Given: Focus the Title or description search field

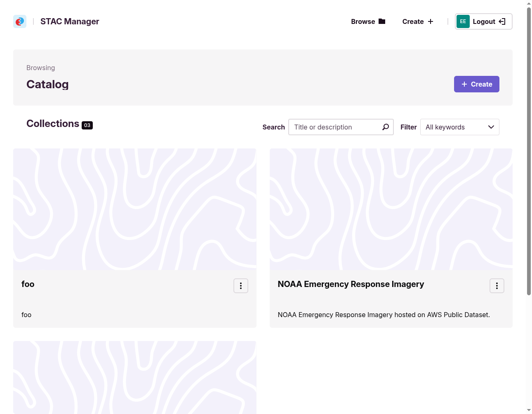Looking at the screenshot, I should (x=341, y=127).
